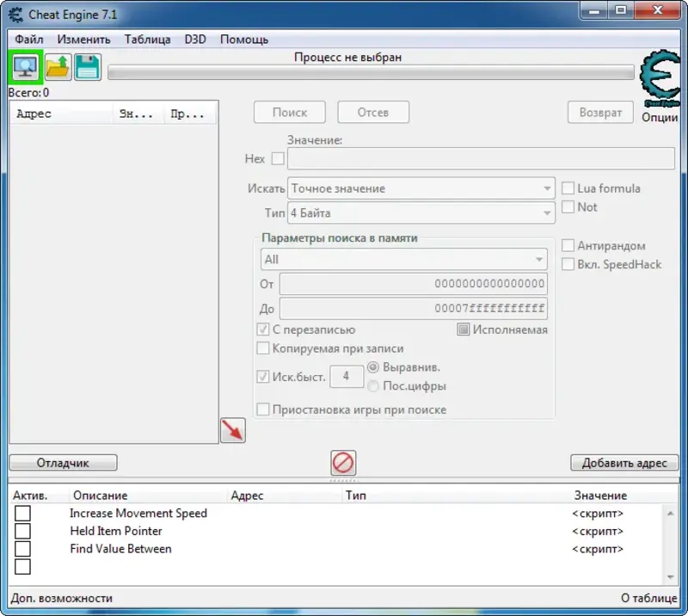
Task: Click the red diagonal arrow to add address
Action: coord(233,430)
